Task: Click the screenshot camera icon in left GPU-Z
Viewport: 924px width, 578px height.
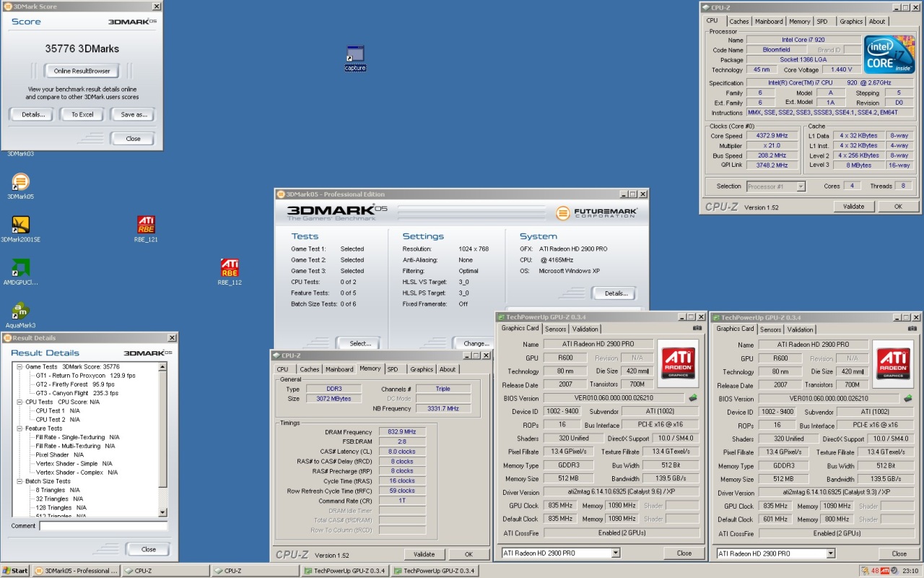Action: [x=697, y=328]
